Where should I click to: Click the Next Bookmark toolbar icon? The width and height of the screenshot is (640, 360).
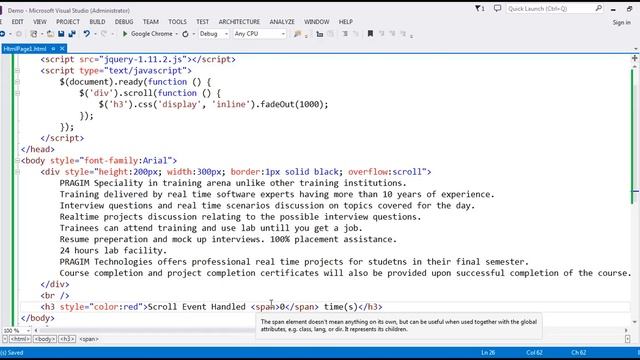point(393,33)
